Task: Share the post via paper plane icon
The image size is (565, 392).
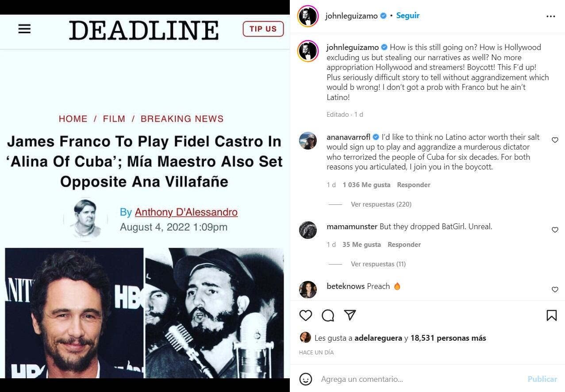Action: (x=350, y=315)
